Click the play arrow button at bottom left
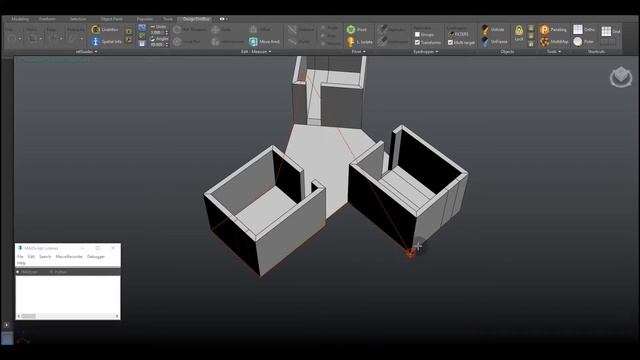 pos(7,325)
